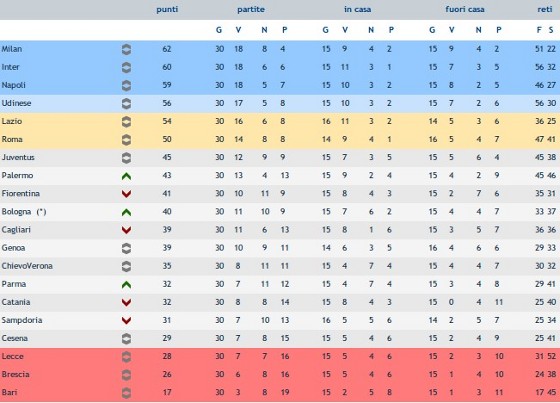
Task: Click the green up arrow next to Bologna
Action: pos(126,212)
